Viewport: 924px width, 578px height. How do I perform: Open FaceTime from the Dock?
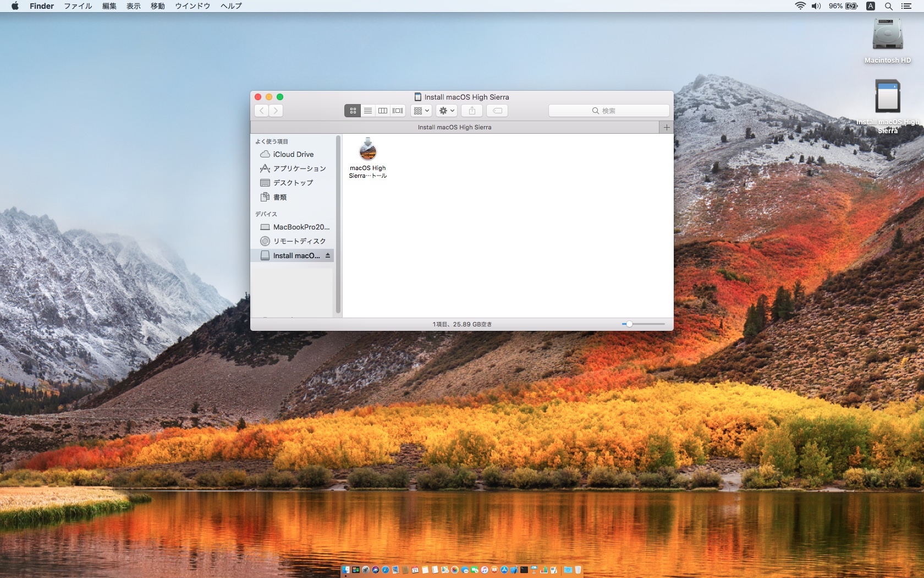(475, 570)
